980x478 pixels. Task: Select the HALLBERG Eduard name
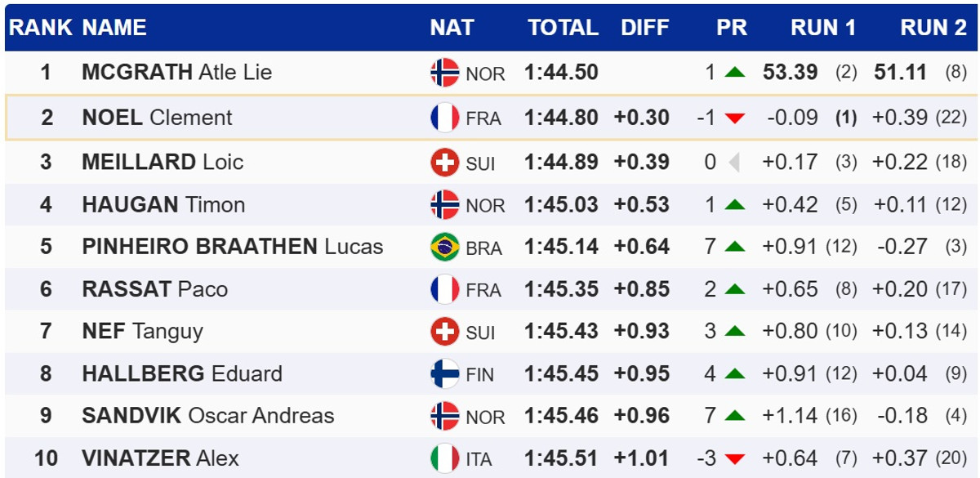point(182,374)
